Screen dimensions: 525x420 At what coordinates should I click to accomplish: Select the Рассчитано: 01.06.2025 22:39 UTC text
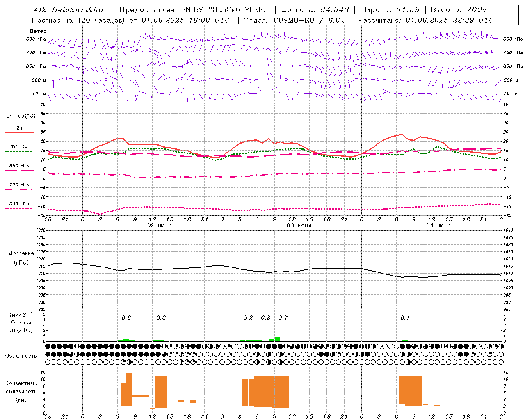(x=426, y=20)
